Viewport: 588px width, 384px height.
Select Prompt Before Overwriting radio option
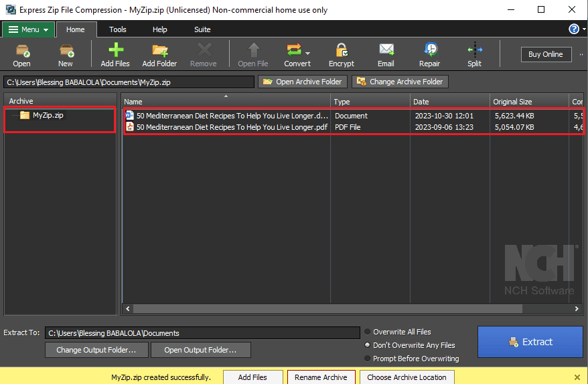click(368, 359)
